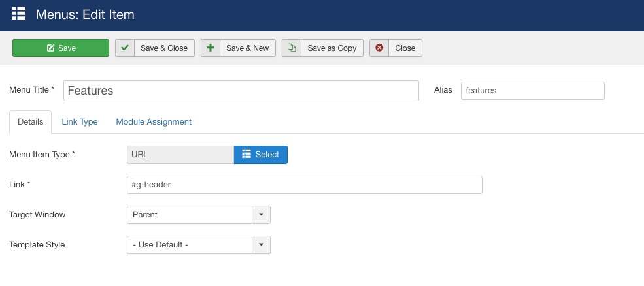Click the green checkmark Save & Close icon
Screen dimensions: 644x286
click(x=125, y=48)
